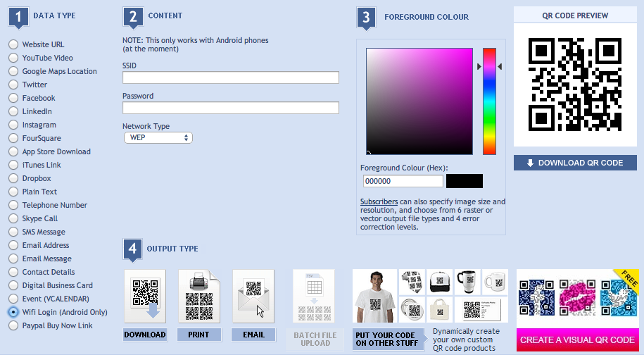The image size is (644, 355).
Task: Select Email Message radio button
Action: pyautogui.click(x=13, y=259)
